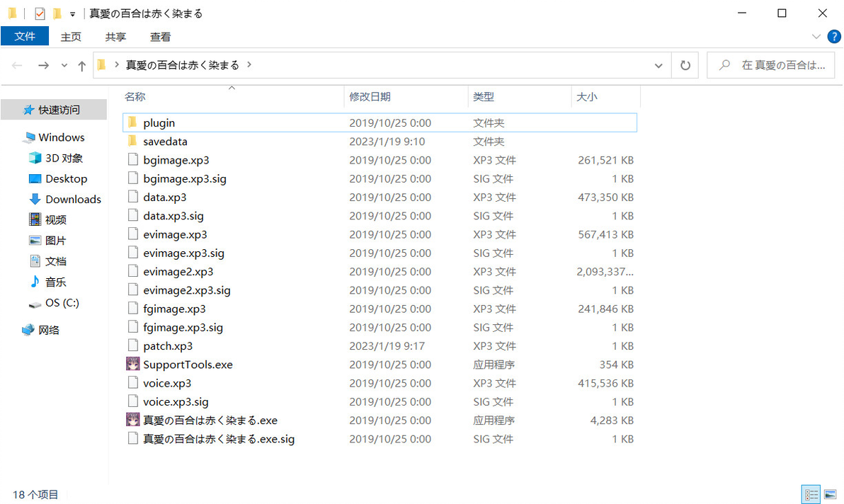Viewport: 844px width, 504px height.
Task: Go back with the back arrow
Action: click(17, 65)
